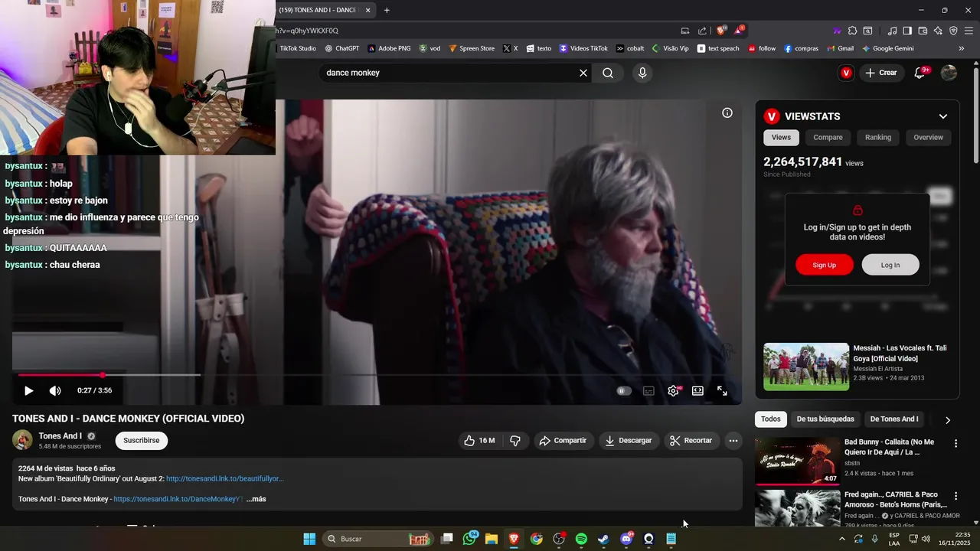Click the Recortar clip button
The width and height of the screenshot is (980, 551).
click(691, 441)
